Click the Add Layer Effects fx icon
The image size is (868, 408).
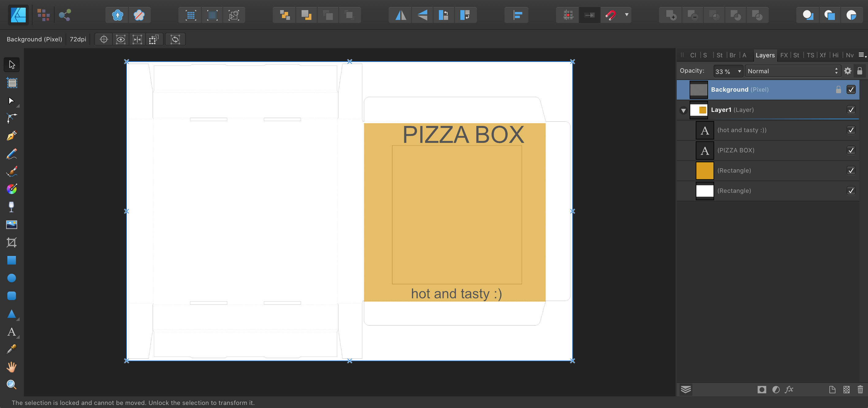[790, 390]
